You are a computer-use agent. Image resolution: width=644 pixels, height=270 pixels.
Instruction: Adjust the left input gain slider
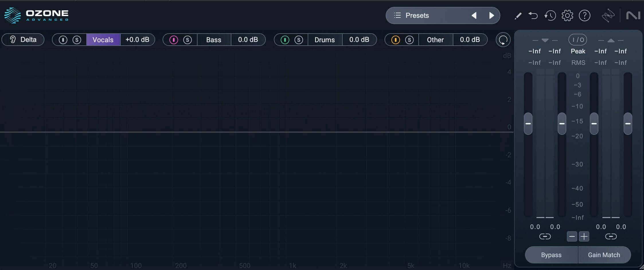point(528,124)
